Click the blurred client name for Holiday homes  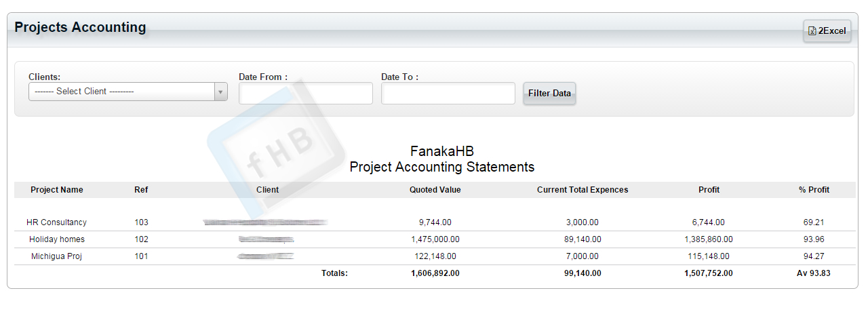[266, 239]
